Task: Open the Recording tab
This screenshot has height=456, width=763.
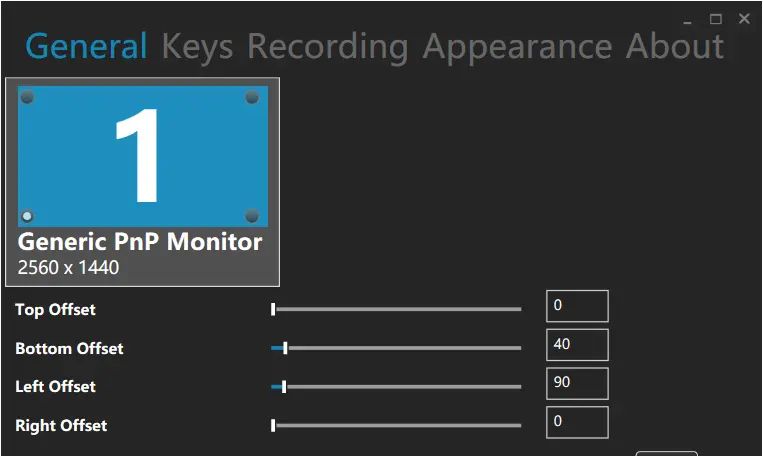Action: (x=327, y=46)
